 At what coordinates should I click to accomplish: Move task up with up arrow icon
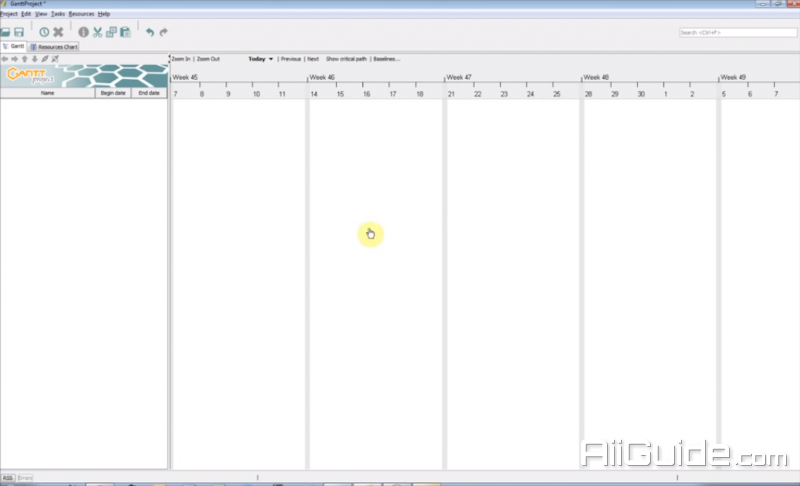click(24, 59)
